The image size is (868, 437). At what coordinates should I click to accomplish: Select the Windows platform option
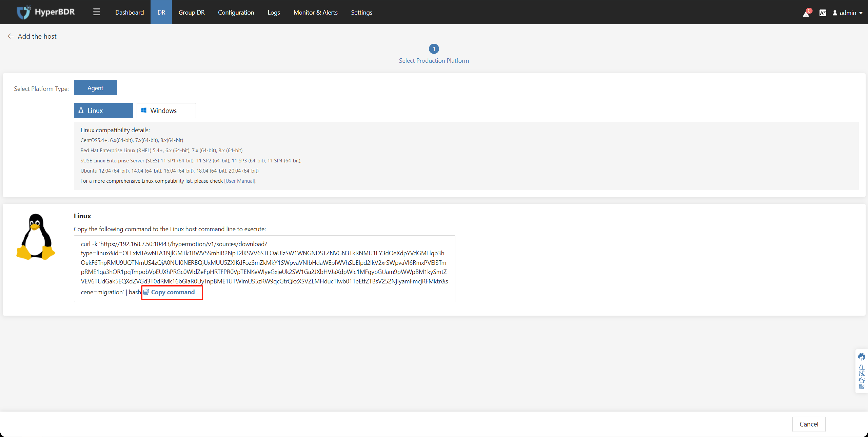pyautogui.click(x=166, y=111)
